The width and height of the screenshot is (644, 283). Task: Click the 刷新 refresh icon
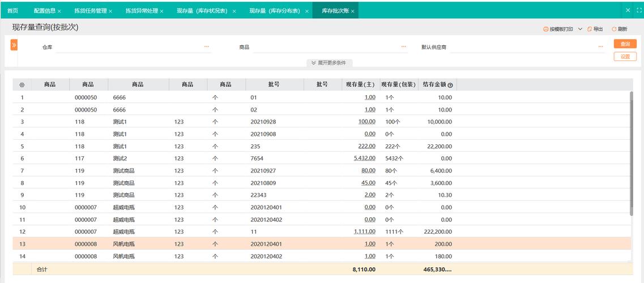pyautogui.click(x=614, y=29)
